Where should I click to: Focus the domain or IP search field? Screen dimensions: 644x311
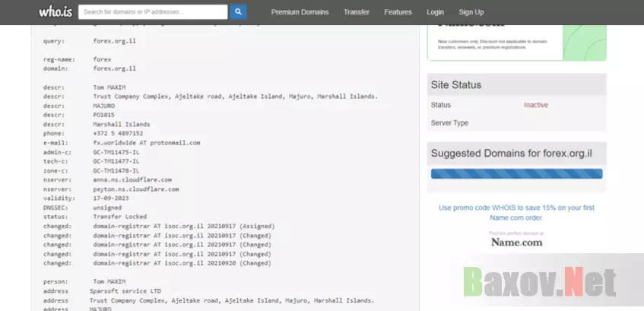(153, 12)
